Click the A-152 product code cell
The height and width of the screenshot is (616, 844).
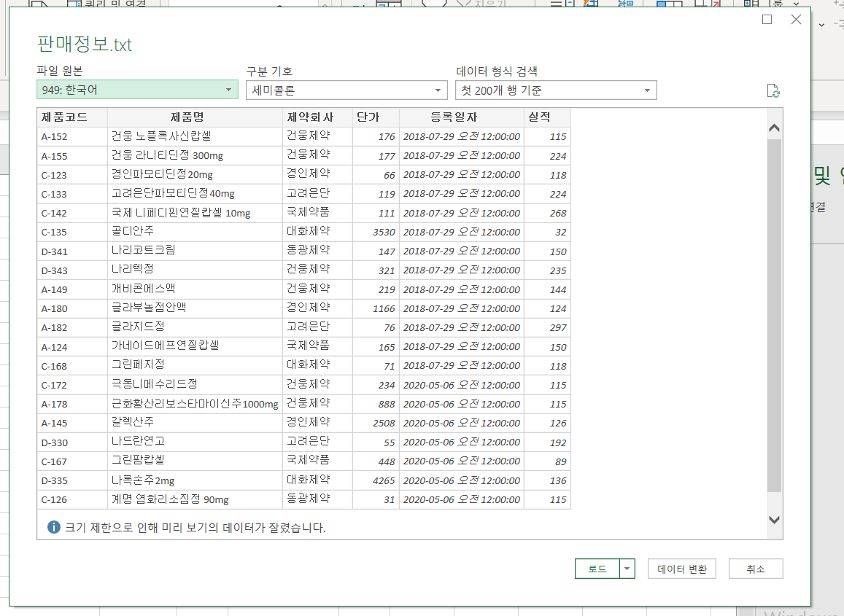72,137
